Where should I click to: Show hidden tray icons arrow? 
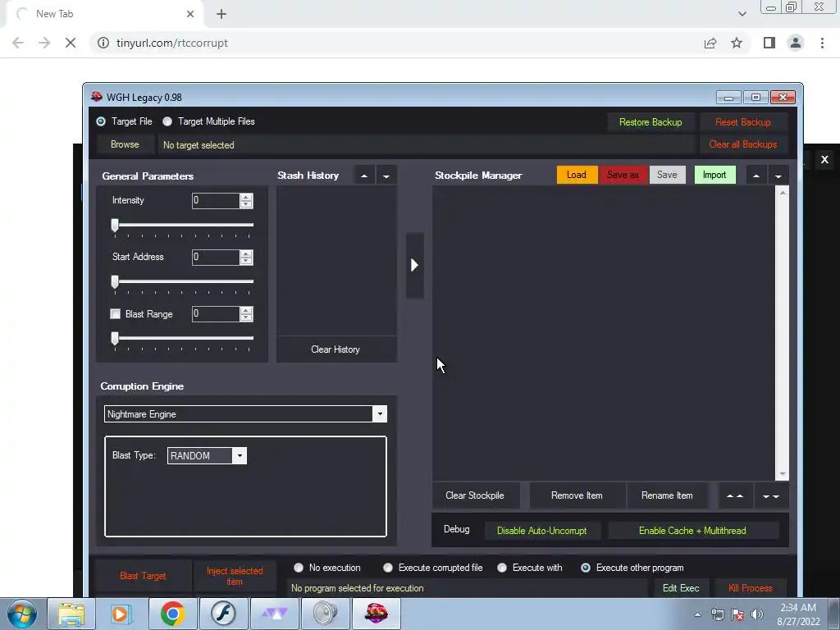[x=697, y=614]
